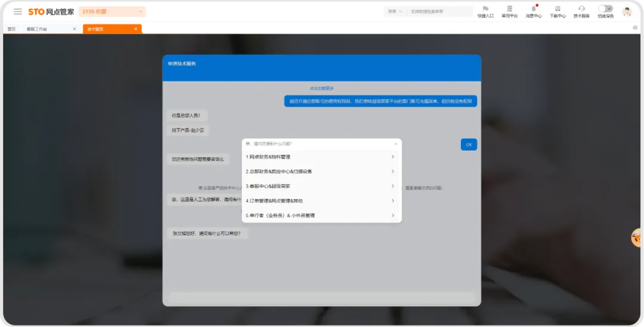This screenshot has width=644, height=327.
Task: Open the floating orange assistant icon
Action: (637, 237)
